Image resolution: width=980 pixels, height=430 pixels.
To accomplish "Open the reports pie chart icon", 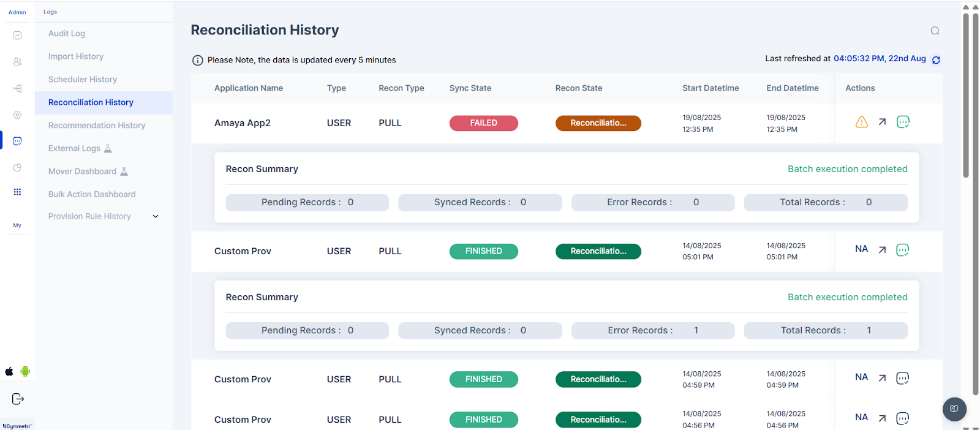I will click(x=17, y=168).
